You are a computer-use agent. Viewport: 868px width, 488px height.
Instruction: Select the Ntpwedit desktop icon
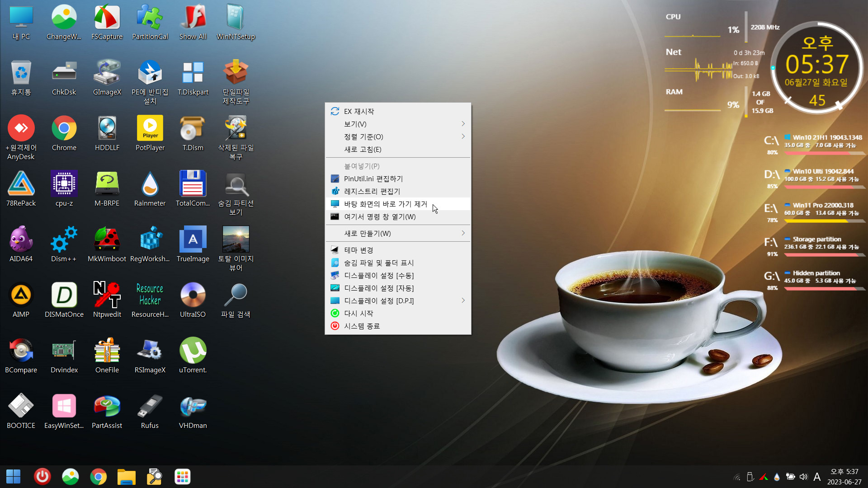tap(107, 300)
